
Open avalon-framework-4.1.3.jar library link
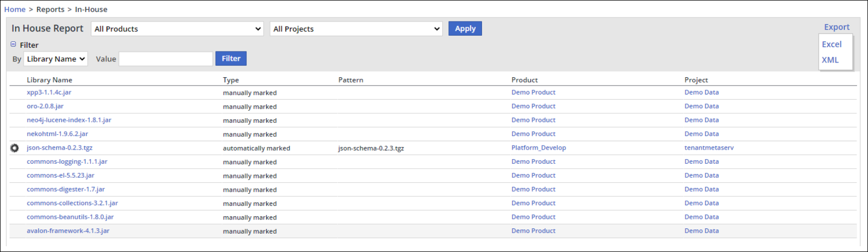click(x=68, y=231)
